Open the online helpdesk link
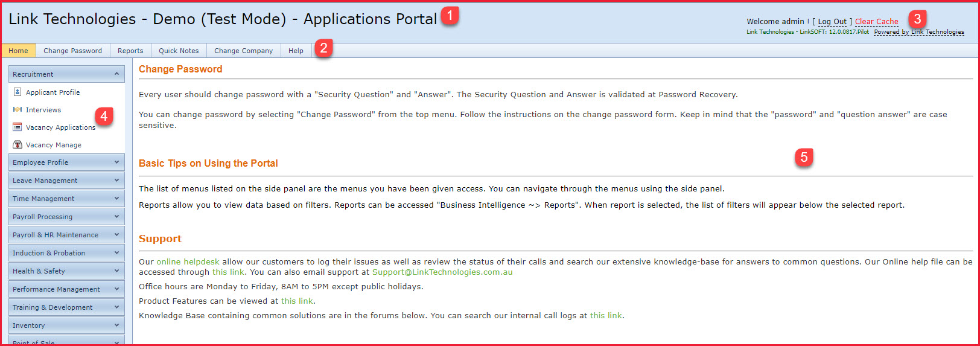 coord(188,262)
